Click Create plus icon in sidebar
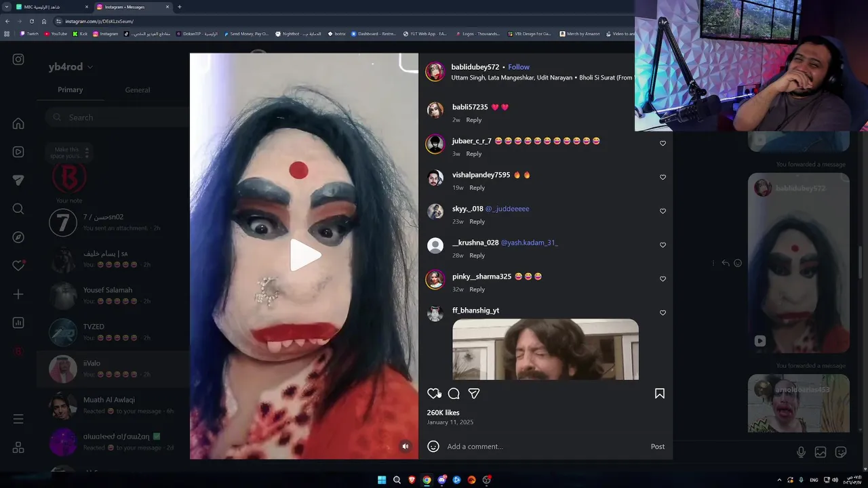Image resolution: width=868 pixels, height=488 pixels. [18, 294]
